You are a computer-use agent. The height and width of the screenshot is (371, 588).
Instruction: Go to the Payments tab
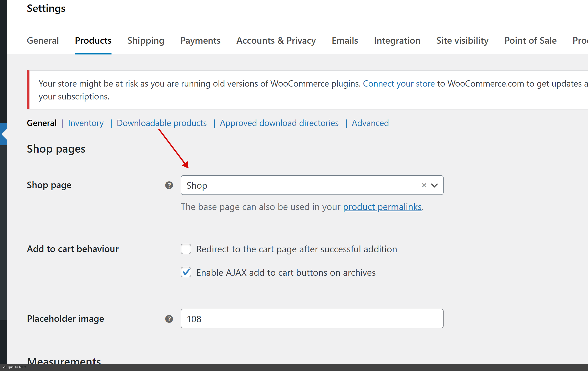[x=200, y=41]
